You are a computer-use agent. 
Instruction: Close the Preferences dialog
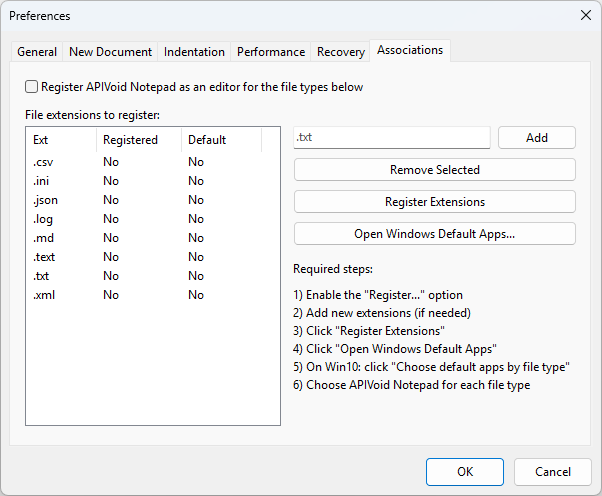coord(586,15)
